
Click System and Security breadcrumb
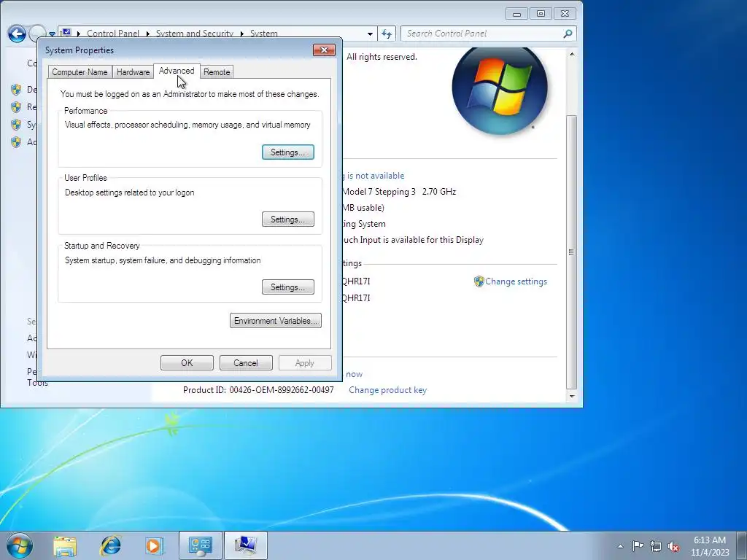(194, 34)
